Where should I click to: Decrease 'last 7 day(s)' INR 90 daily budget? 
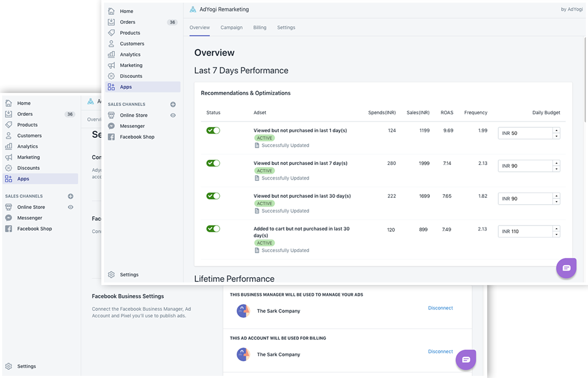[x=557, y=169]
